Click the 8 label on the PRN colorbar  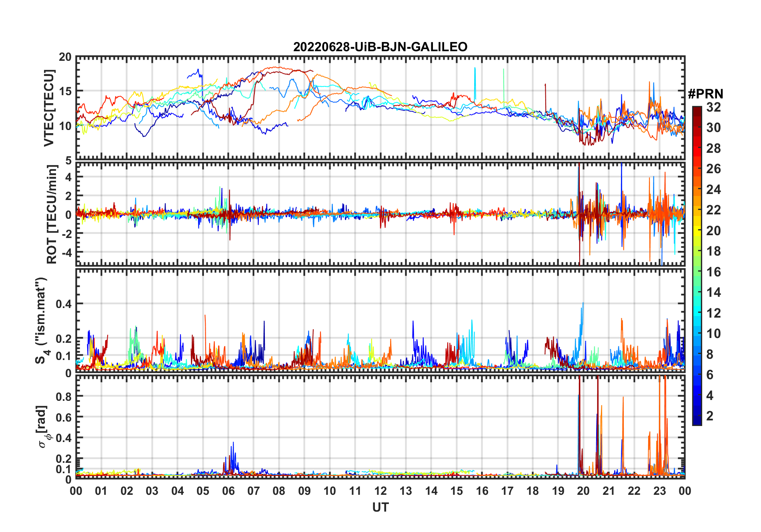pyautogui.click(x=710, y=354)
